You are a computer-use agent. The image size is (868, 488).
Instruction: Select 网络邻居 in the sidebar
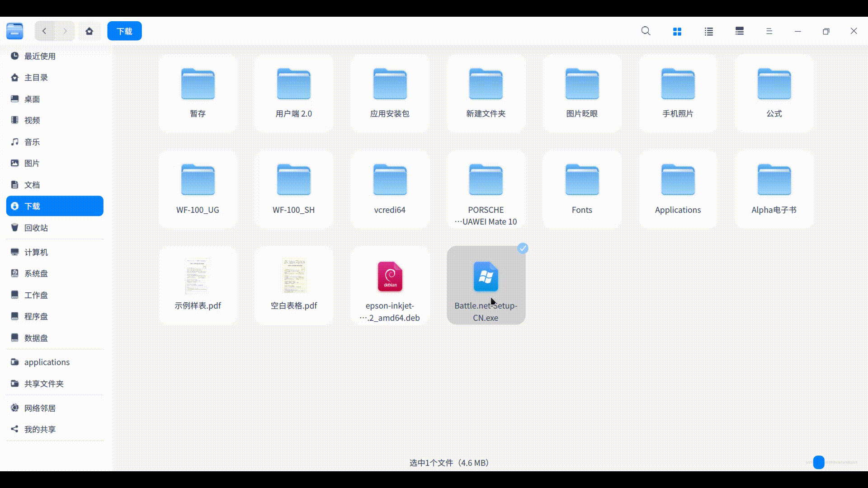(40, 408)
